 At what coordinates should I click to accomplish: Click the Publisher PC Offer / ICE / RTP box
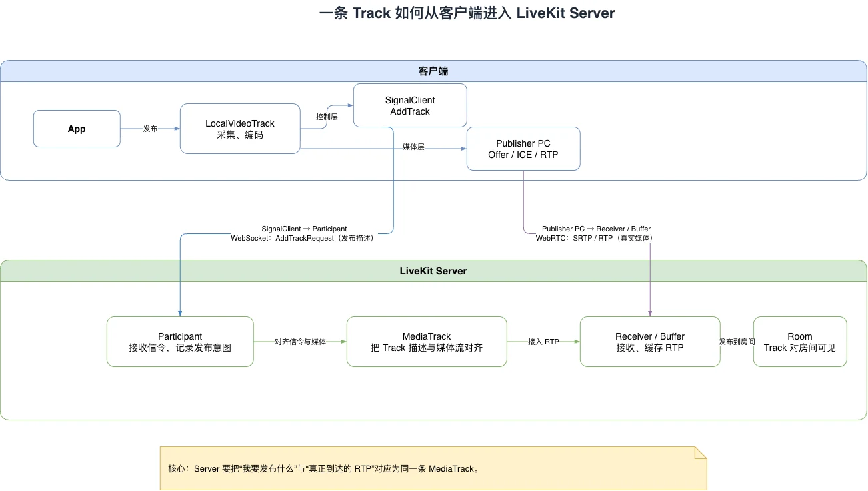pyautogui.click(x=523, y=149)
